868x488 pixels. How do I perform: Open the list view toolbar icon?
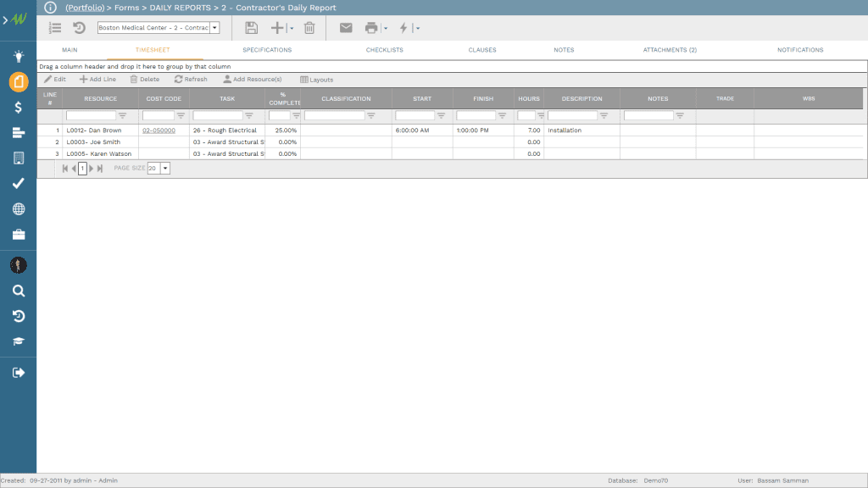coord(55,28)
